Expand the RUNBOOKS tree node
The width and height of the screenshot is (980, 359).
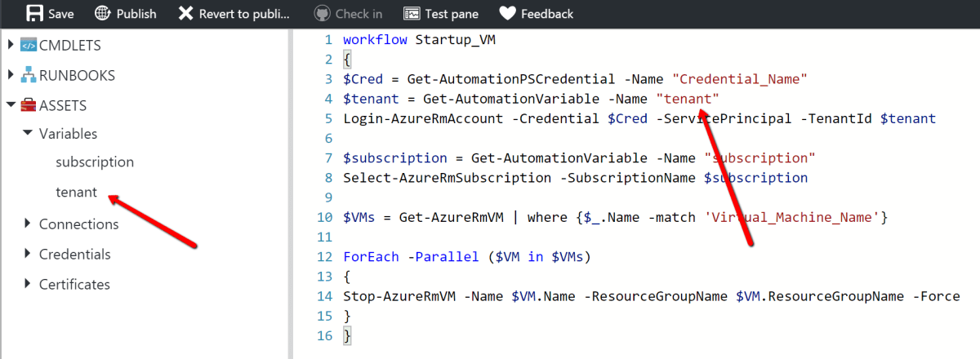[11, 75]
